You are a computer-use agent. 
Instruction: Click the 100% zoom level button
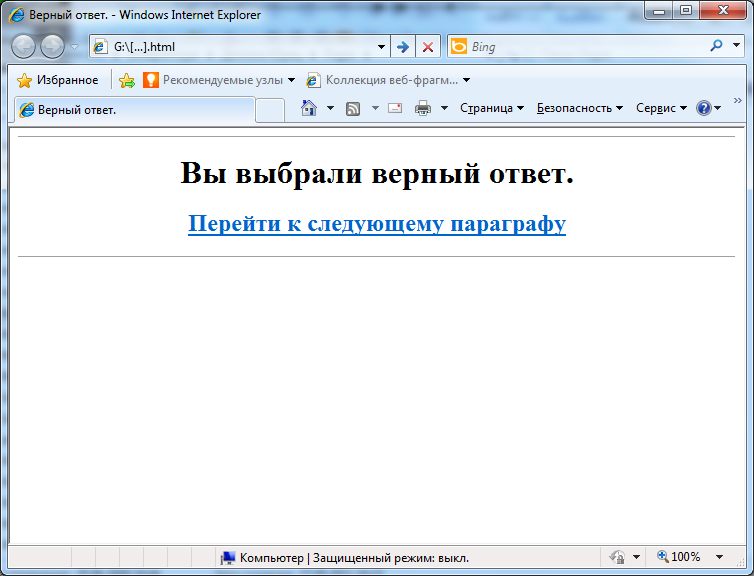[x=679, y=557]
